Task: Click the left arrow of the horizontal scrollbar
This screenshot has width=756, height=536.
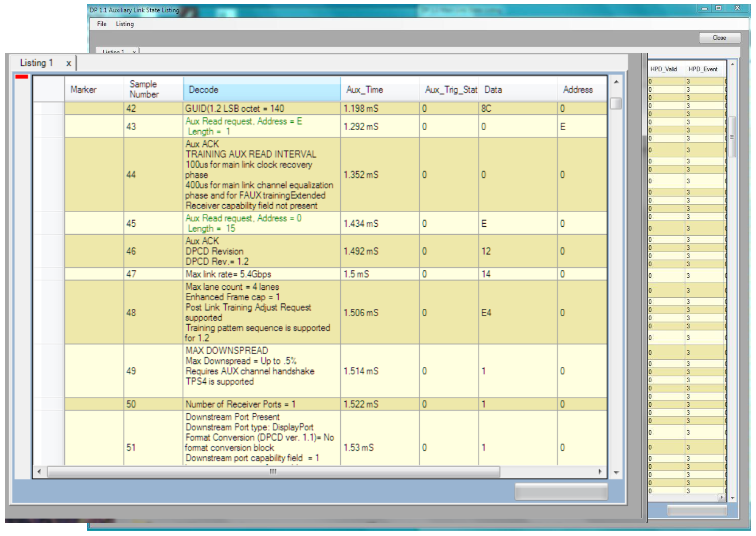Action: [39, 471]
